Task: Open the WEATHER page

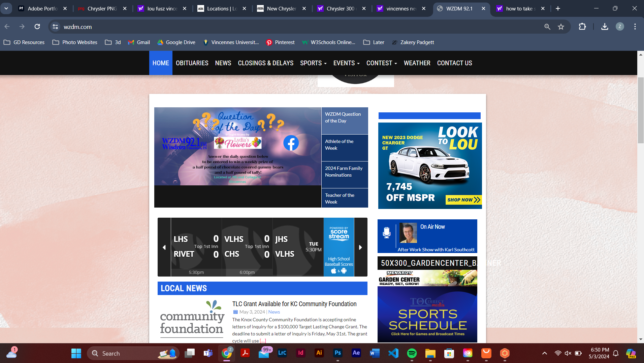Action: [x=417, y=63]
